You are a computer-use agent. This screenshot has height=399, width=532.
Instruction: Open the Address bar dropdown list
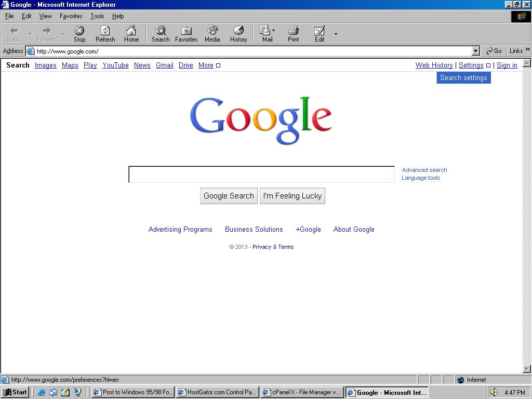pos(476,51)
